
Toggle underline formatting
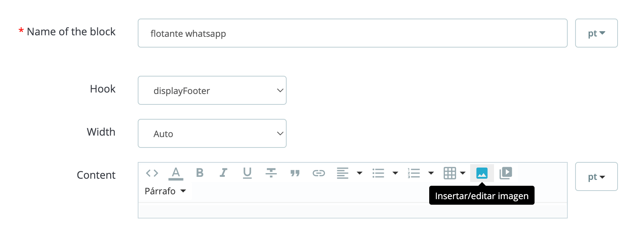(x=247, y=173)
